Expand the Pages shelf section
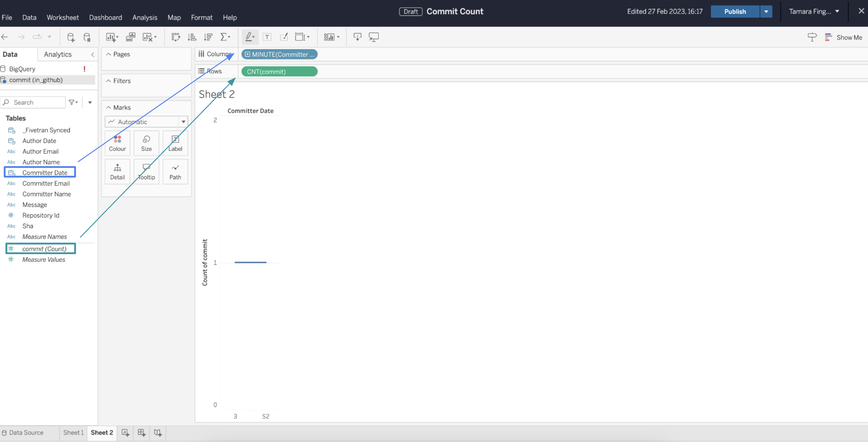The width and height of the screenshot is (868, 442). click(108, 54)
